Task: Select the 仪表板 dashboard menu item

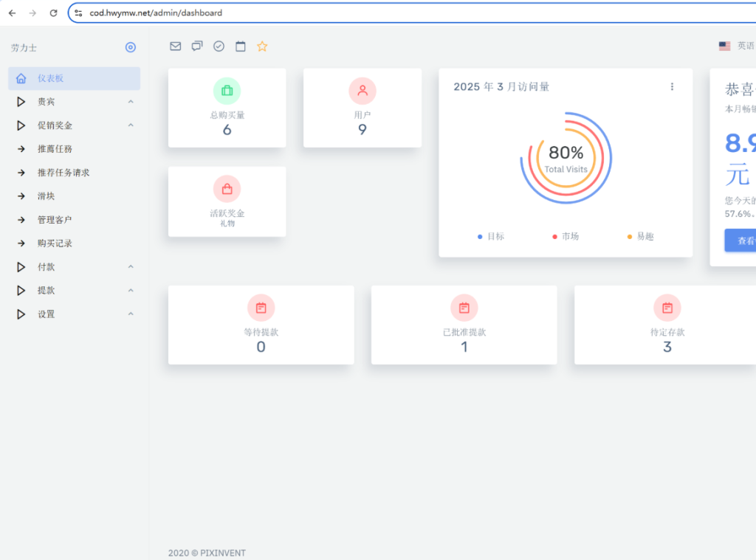Action: [75, 78]
